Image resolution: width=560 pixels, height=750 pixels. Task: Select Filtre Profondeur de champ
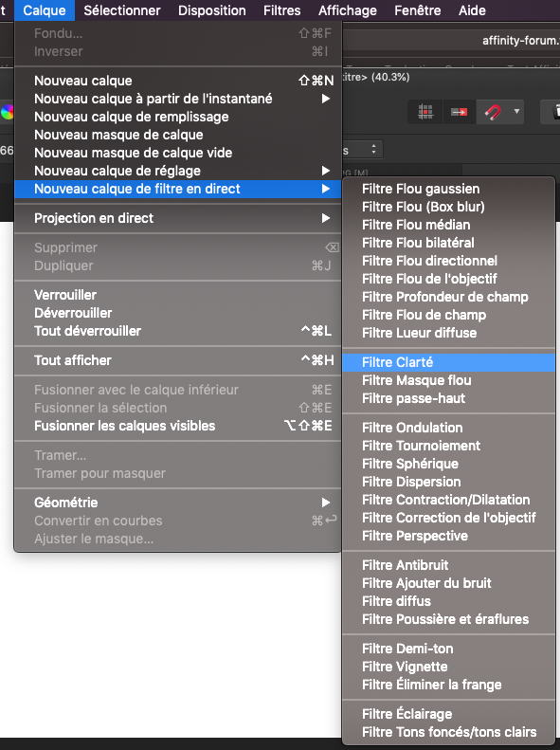point(449,297)
